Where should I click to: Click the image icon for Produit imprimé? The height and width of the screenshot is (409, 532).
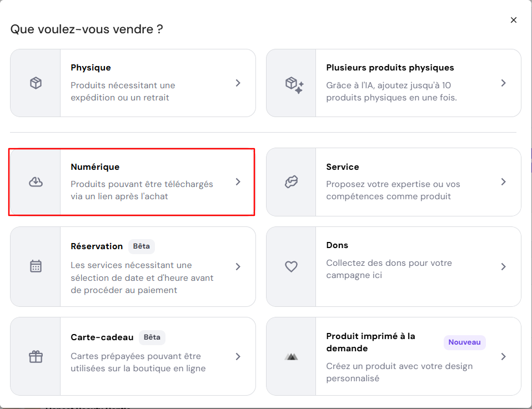292,356
